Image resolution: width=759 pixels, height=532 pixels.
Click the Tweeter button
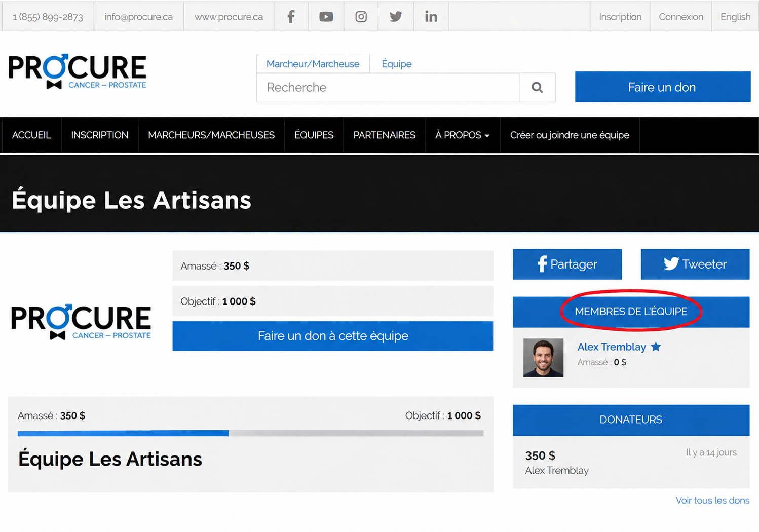[x=695, y=264]
